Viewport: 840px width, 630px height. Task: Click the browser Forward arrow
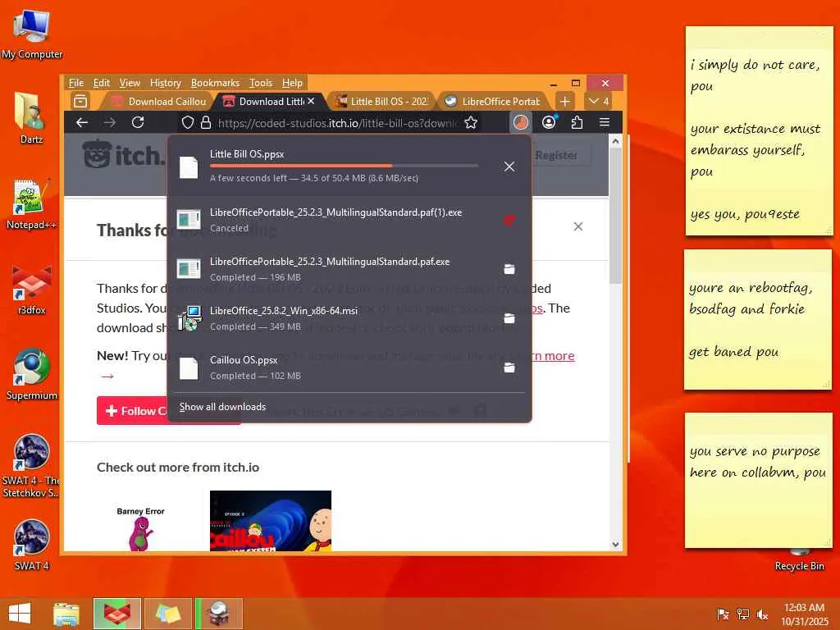(110, 123)
